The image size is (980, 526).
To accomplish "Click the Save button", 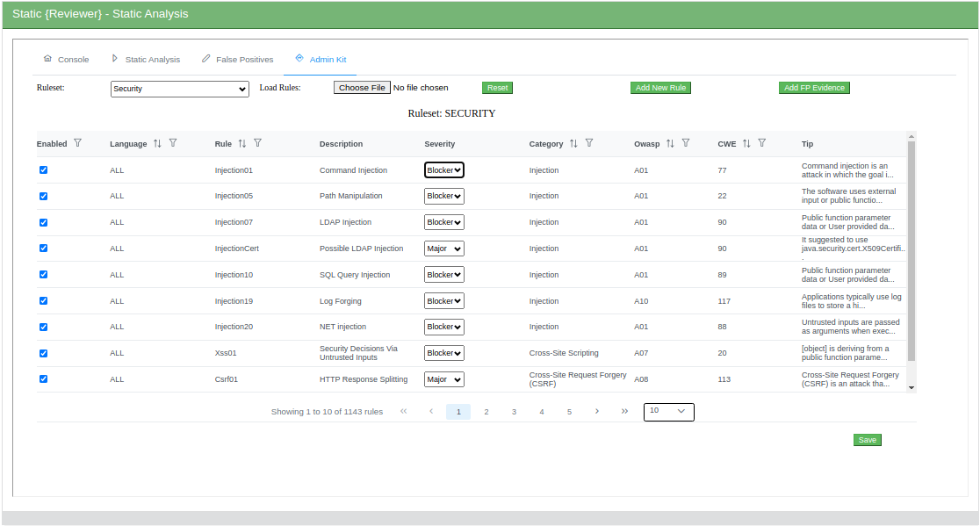I will [867, 439].
